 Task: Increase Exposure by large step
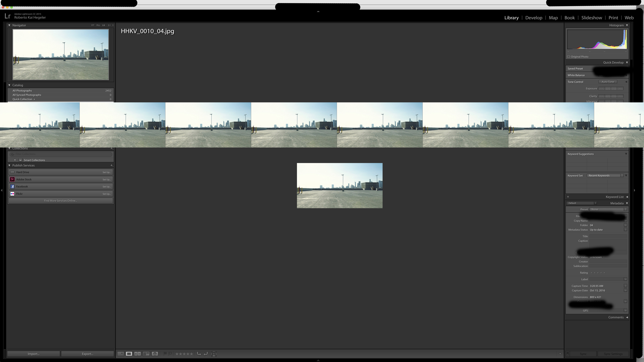click(x=620, y=88)
